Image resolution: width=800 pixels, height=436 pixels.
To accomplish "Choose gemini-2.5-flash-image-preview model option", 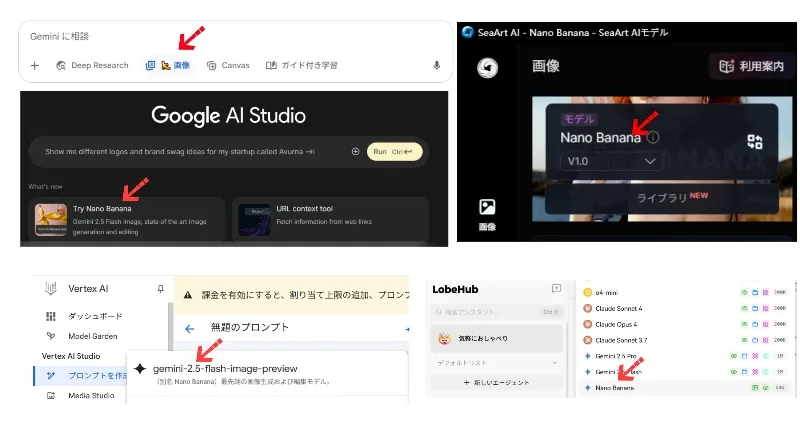I will (267, 374).
